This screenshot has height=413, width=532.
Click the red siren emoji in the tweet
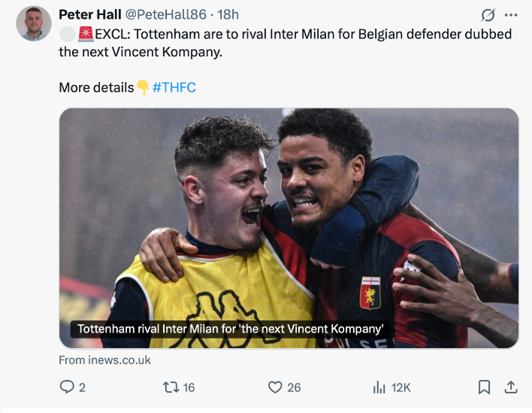point(86,35)
